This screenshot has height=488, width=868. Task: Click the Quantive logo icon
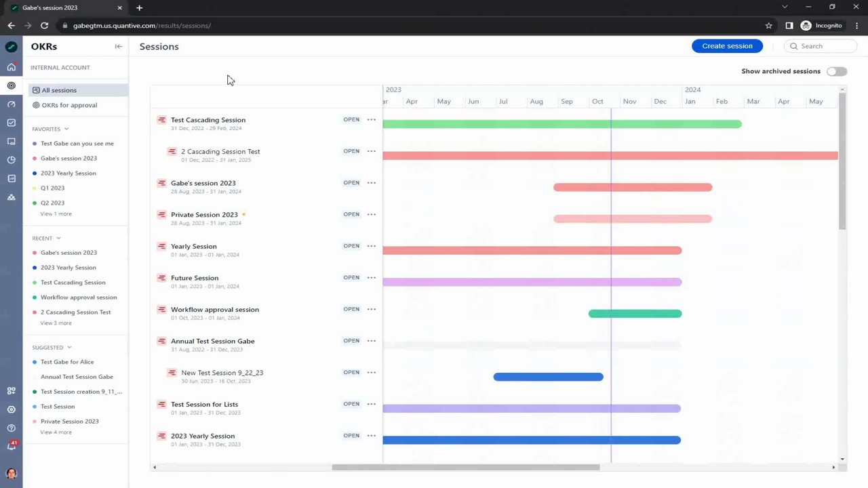[11, 47]
